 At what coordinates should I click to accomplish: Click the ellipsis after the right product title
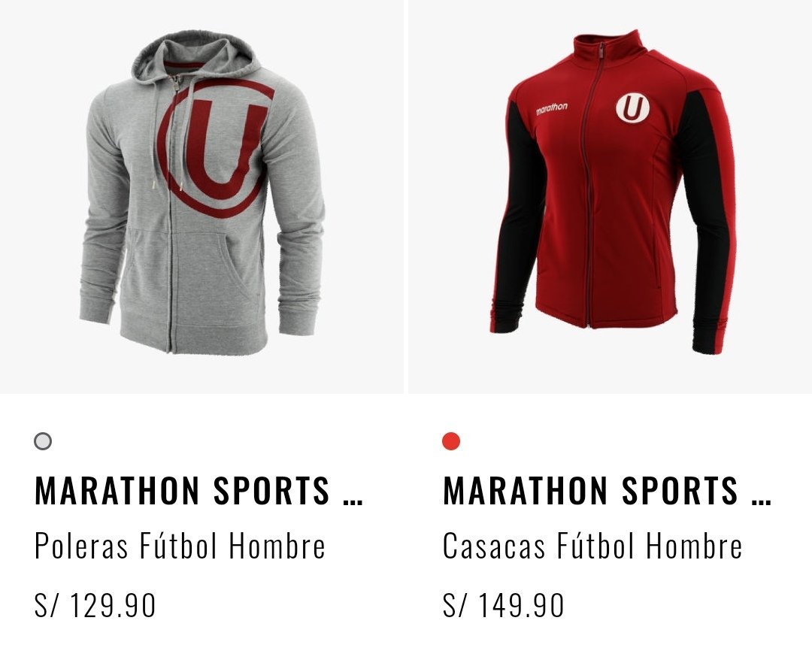(762, 501)
